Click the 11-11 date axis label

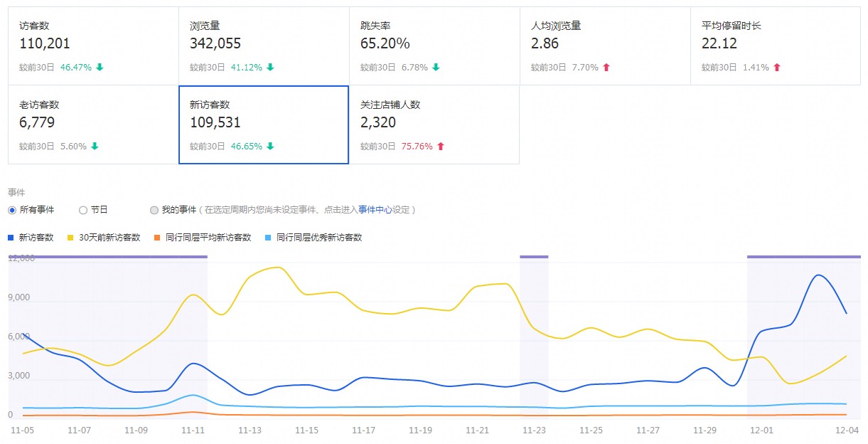pos(193,430)
